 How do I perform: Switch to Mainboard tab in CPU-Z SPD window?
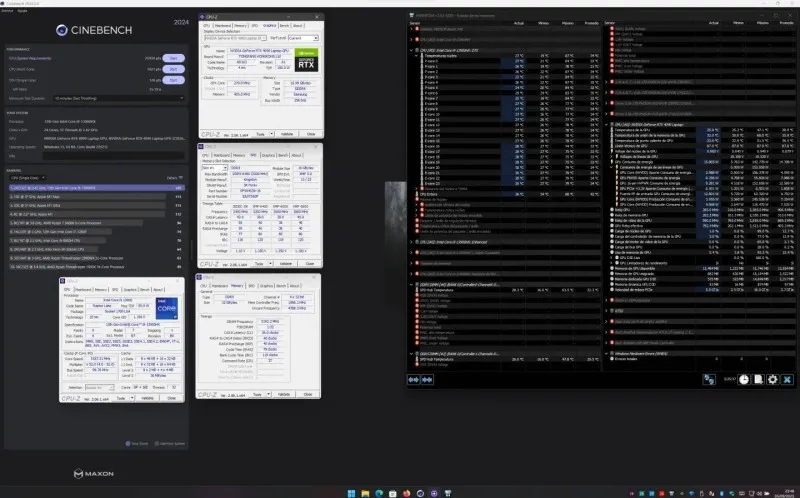221,155
